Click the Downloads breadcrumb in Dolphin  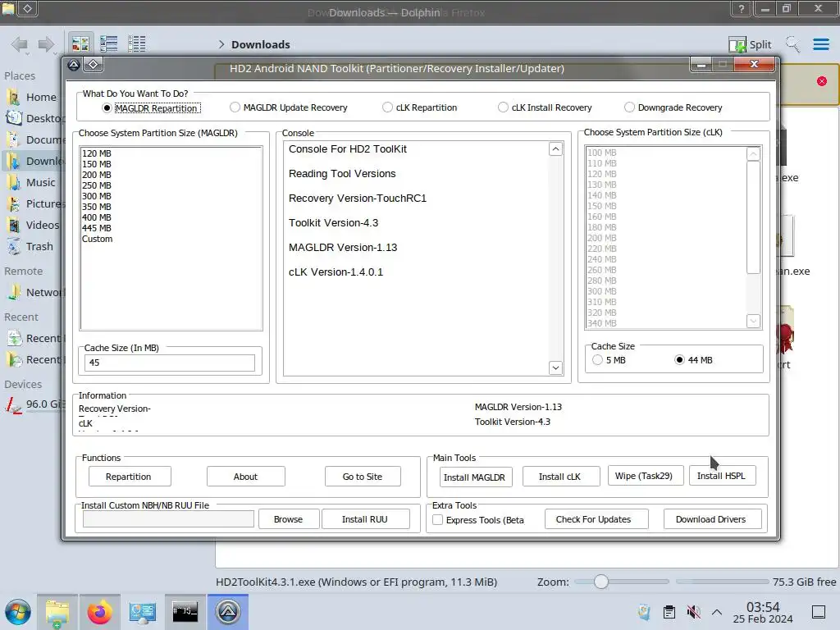[260, 44]
